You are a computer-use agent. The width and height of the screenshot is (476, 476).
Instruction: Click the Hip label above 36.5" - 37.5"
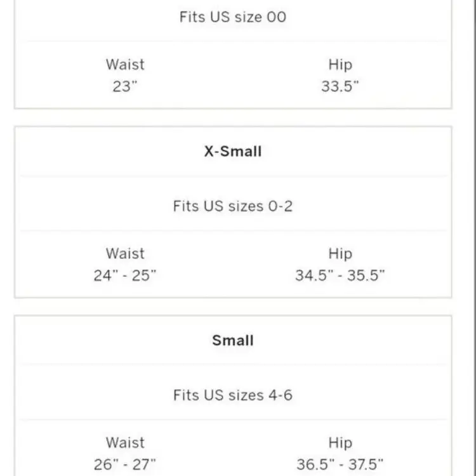(340, 442)
